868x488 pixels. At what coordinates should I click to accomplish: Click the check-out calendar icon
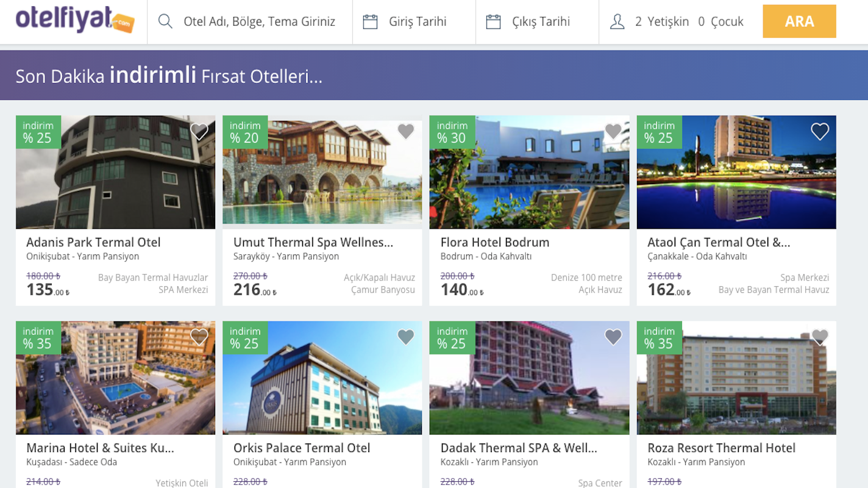[493, 22]
